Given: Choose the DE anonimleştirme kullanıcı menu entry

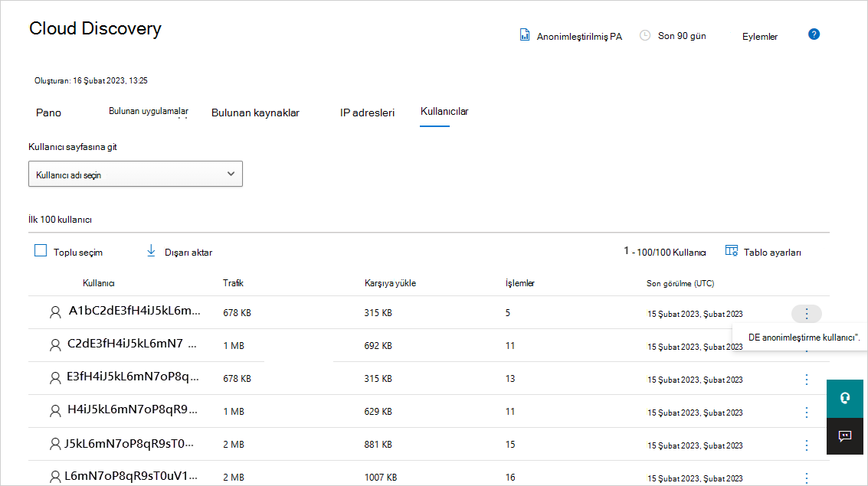Looking at the screenshot, I should [804, 338].
